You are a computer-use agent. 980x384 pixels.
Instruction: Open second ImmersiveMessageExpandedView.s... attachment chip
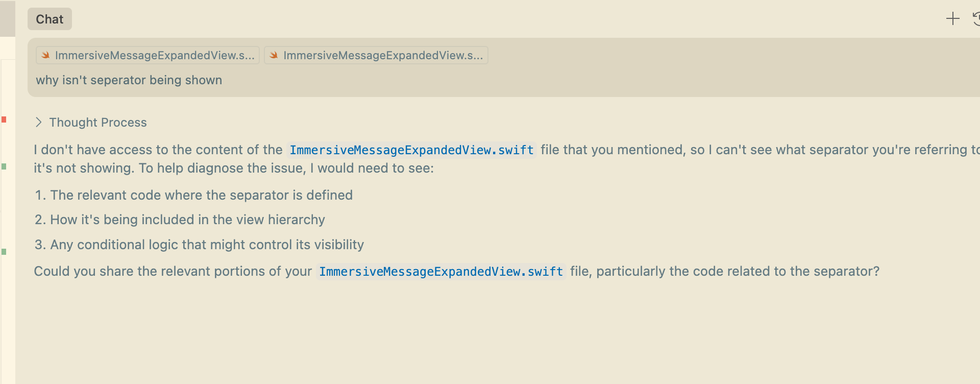coord(376,55)
